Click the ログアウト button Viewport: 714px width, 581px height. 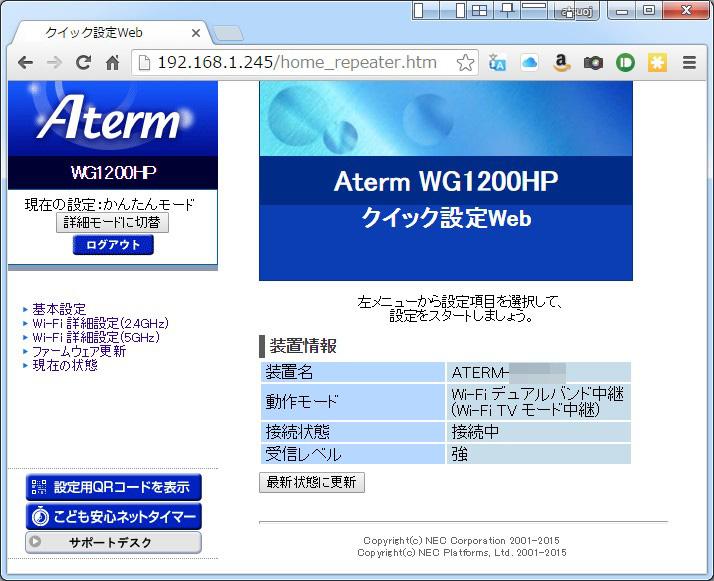[x=113, y=245]
